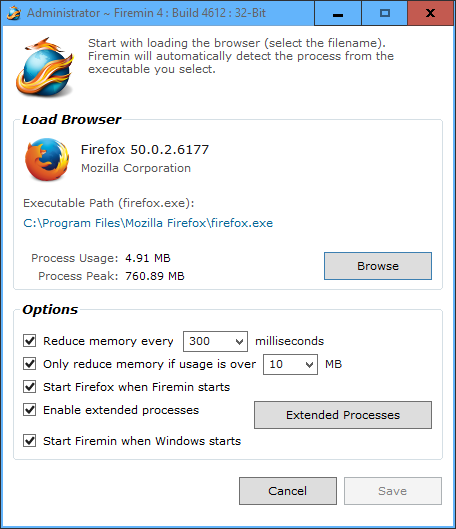Click the Process Peak value 760.89 MB

click(155, 276)
